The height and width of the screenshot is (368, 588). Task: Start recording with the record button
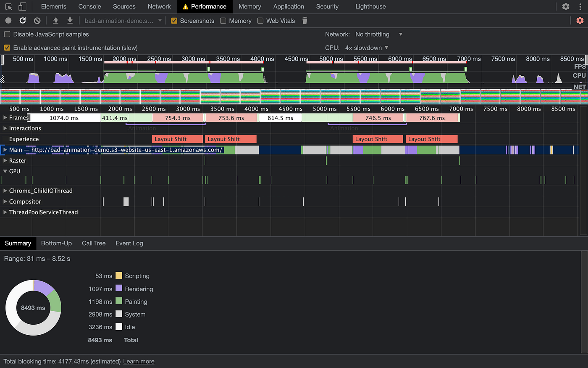pos(8,21)
